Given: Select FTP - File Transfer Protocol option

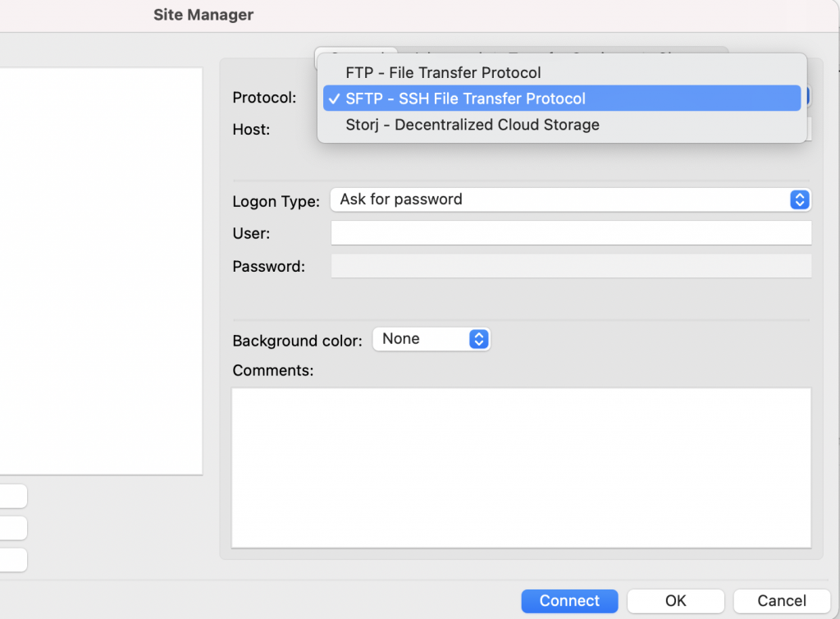Looking at the screenshot, I should click(443, 72).
